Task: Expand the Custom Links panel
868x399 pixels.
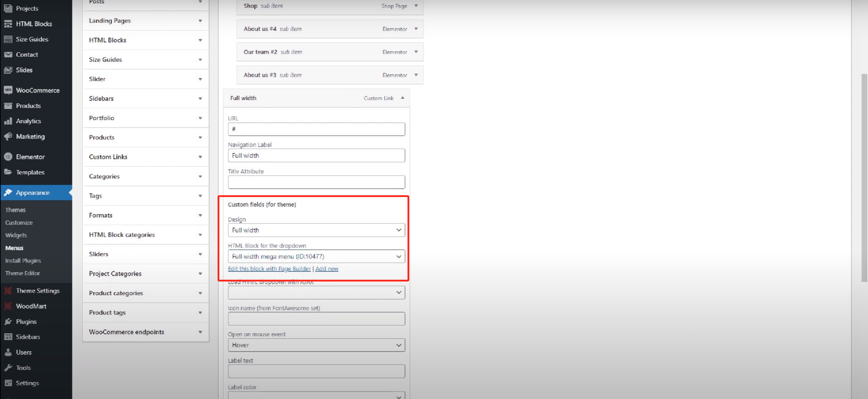Action: (x=145, y=157)
